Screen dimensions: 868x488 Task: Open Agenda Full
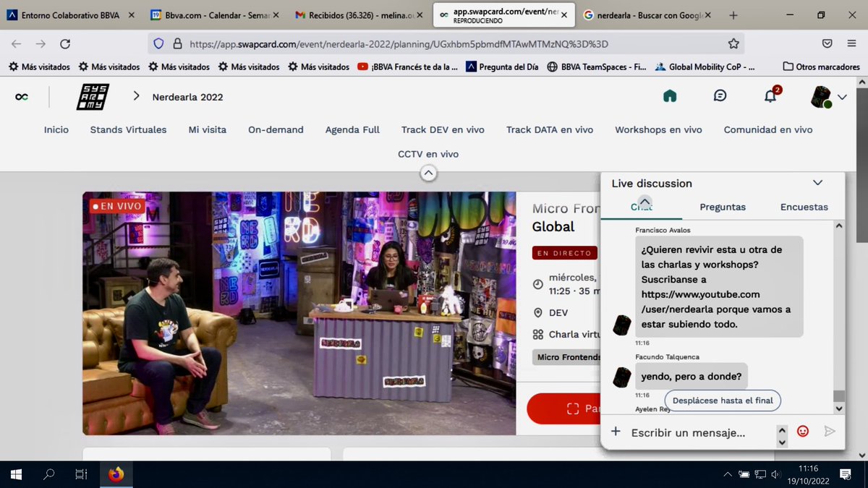352,129
